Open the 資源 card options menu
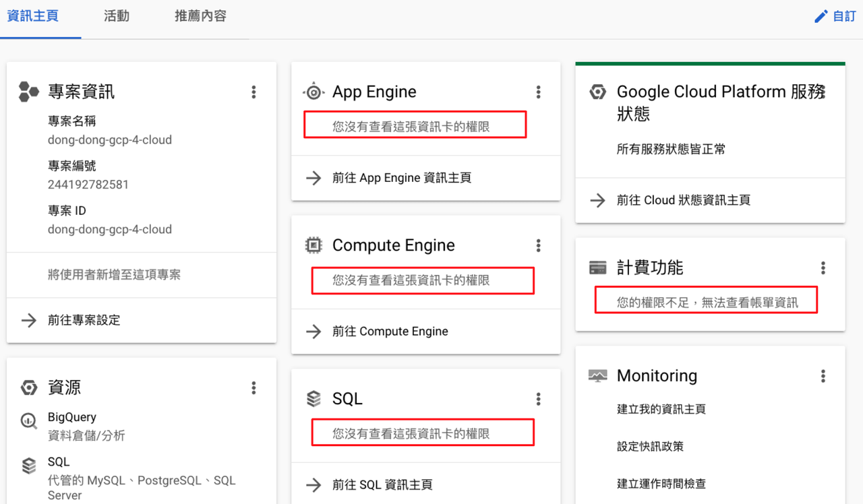863x504 pixels. point(254,387)
